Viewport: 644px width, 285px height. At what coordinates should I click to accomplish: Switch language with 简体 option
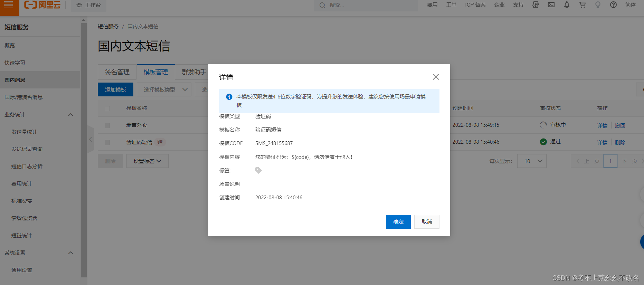(x=631, y=5)
